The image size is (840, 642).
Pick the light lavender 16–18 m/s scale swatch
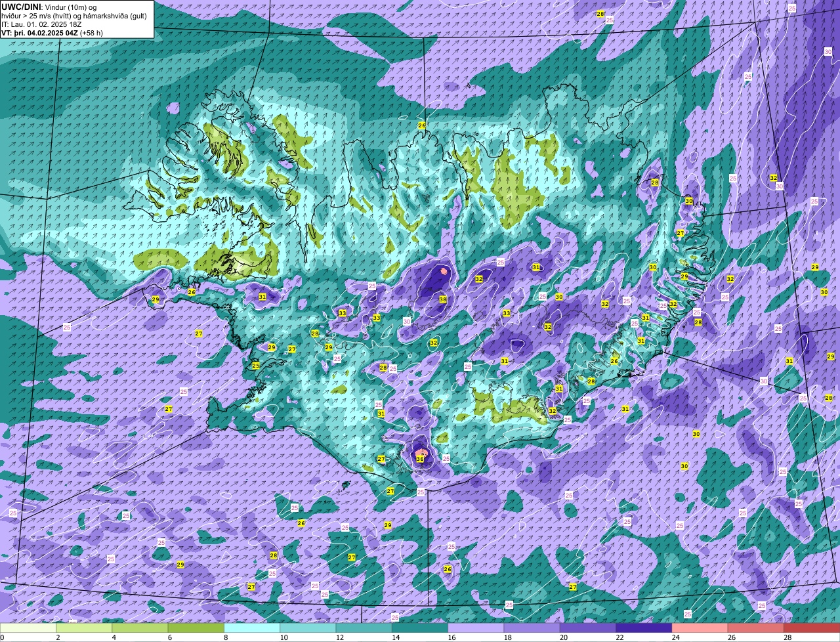(476, 628)
